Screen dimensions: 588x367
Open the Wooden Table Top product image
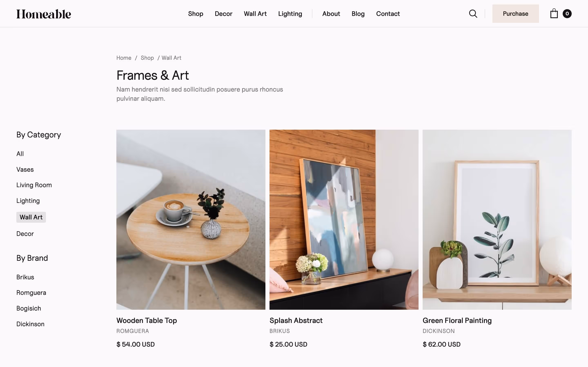pyautogui.click(x=191, y=220)
